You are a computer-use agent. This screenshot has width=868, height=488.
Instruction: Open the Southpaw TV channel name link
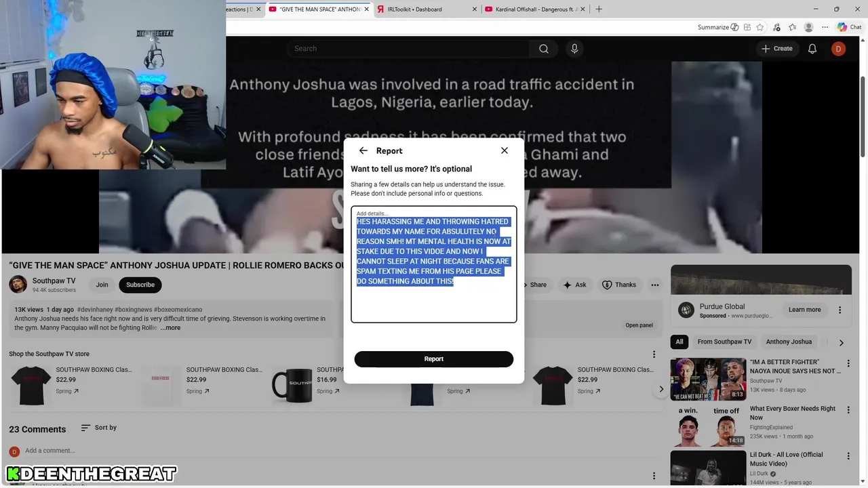coord(54,281)
